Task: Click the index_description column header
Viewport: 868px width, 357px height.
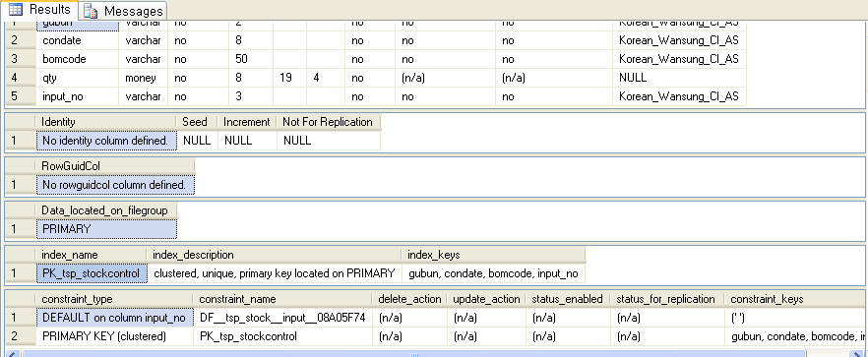Action: click(x=274, y=255)
